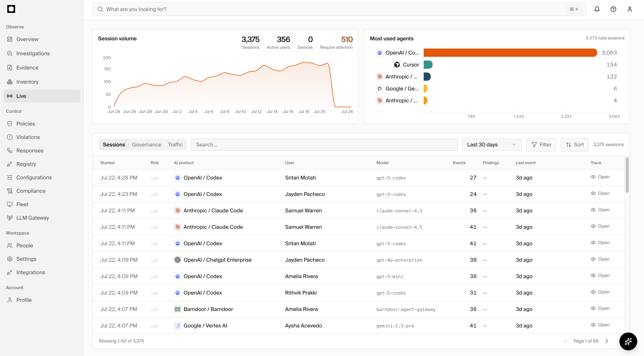Open the Filter options
Screen dimensions: 644x356
click(x=541, y=144)
